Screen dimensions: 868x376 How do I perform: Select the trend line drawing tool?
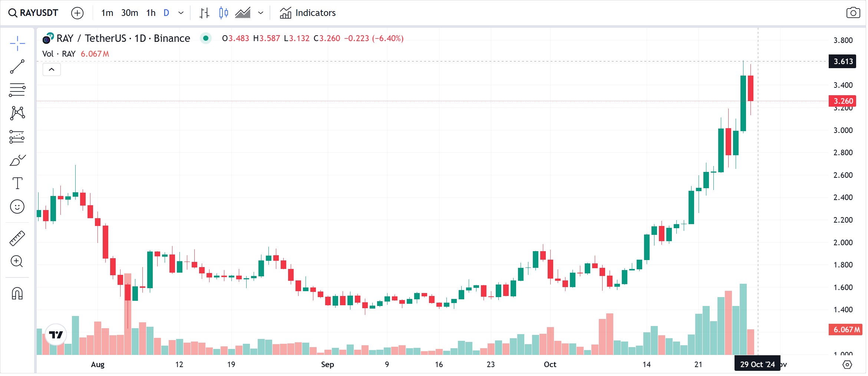point(17,67)
